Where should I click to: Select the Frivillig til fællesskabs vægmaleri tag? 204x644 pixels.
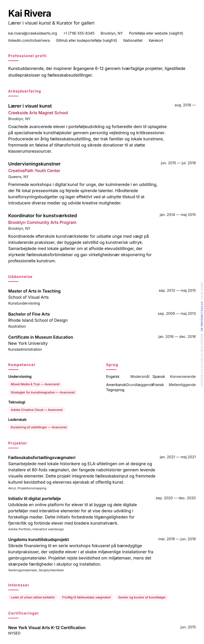tap(86, 597)
